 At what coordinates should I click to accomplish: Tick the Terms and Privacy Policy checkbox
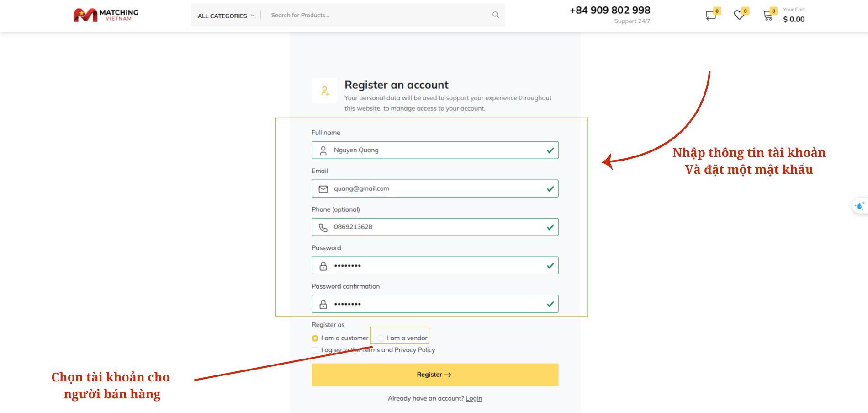[x=315, y=350]
